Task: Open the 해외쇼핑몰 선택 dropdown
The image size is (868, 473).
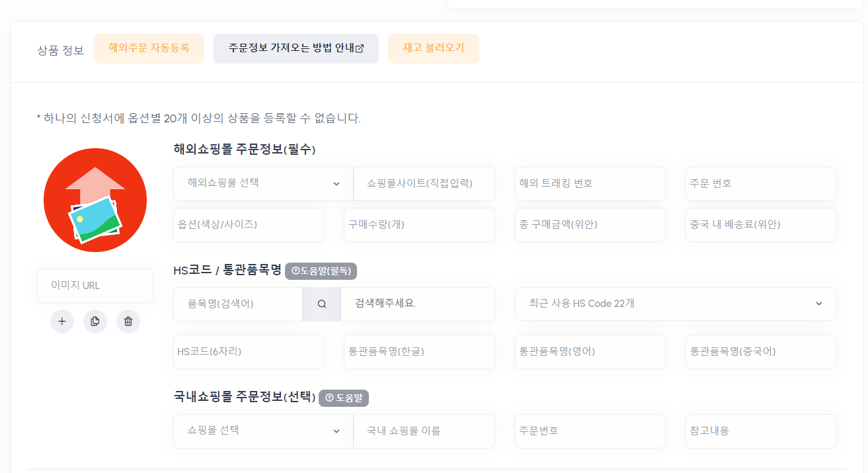Action: coord(263,184)
